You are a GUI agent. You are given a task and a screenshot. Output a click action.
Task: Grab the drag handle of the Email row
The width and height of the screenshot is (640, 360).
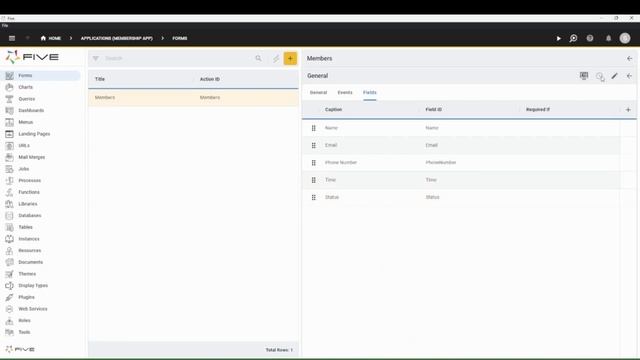point(313,145)
